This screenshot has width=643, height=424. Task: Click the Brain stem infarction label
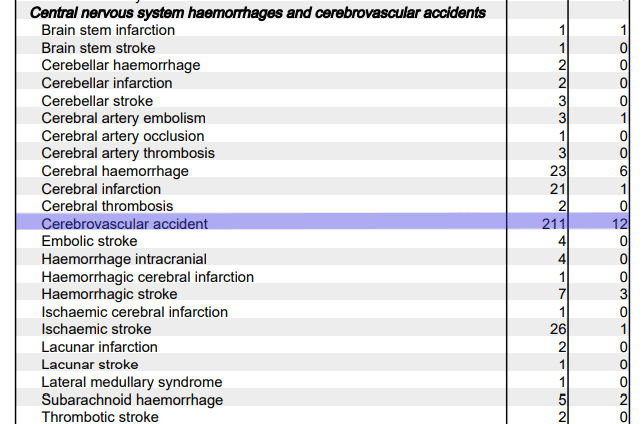[x=108, y=30]
